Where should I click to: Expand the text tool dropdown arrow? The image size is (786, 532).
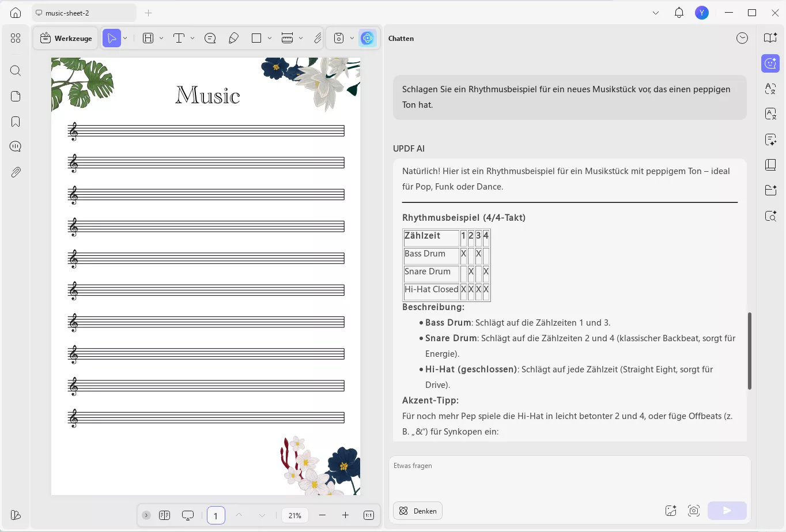tap(192, 38)
